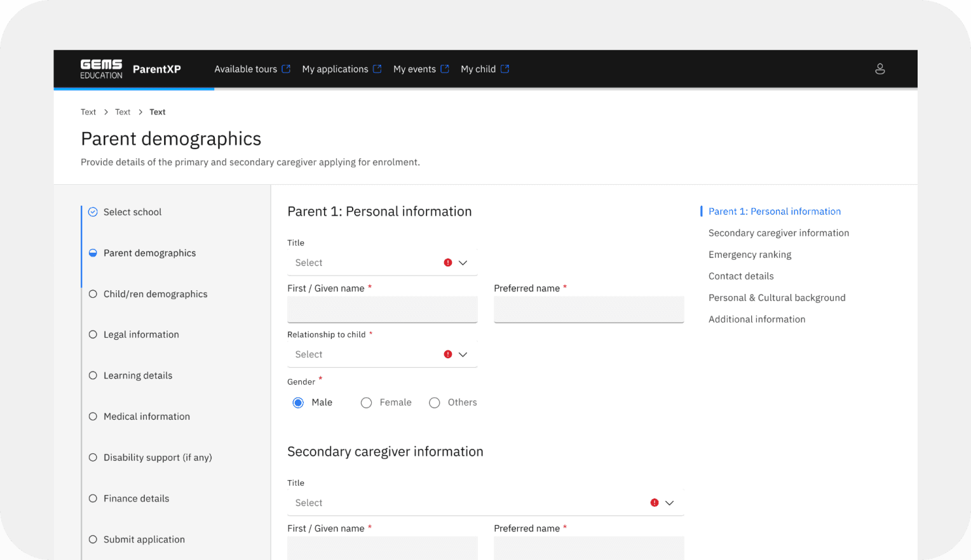Select the Male gender option
Viewport: 971px width, 560px height.
point(298,403)
